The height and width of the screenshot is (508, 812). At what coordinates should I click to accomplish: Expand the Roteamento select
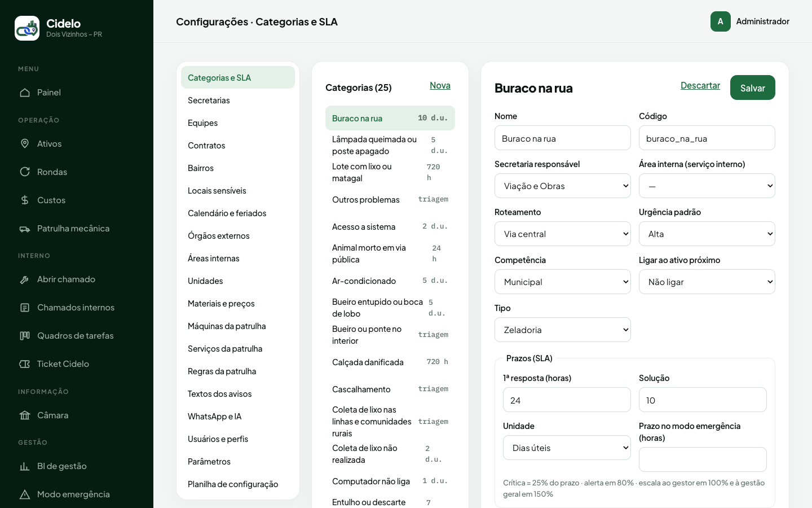click(563, 234)
